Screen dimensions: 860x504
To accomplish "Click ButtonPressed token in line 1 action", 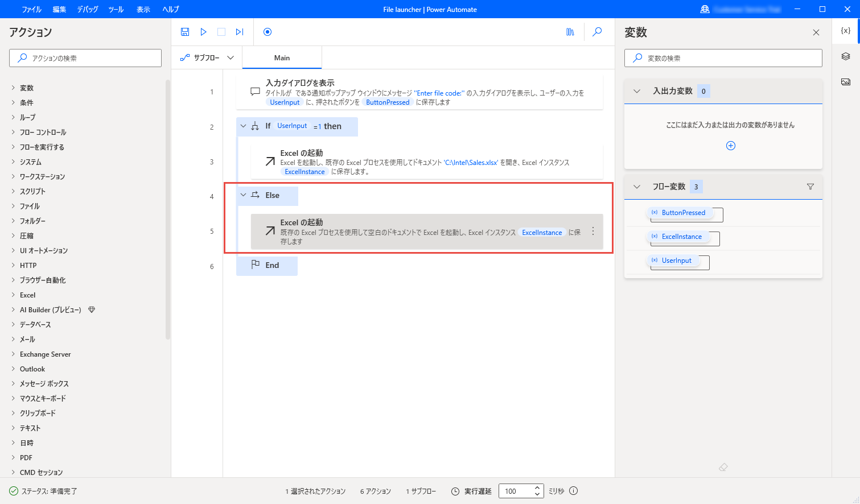I will point(388,102).
